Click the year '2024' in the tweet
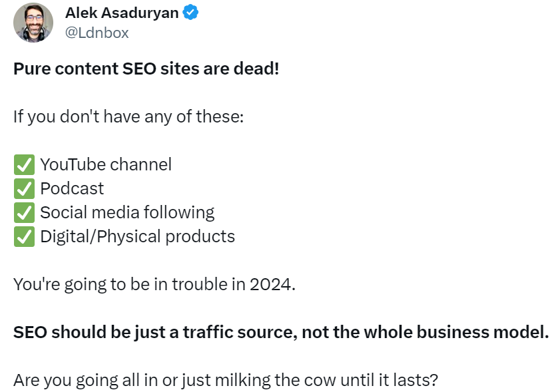This screenshot has height=392, width=560. click(270, 284)
